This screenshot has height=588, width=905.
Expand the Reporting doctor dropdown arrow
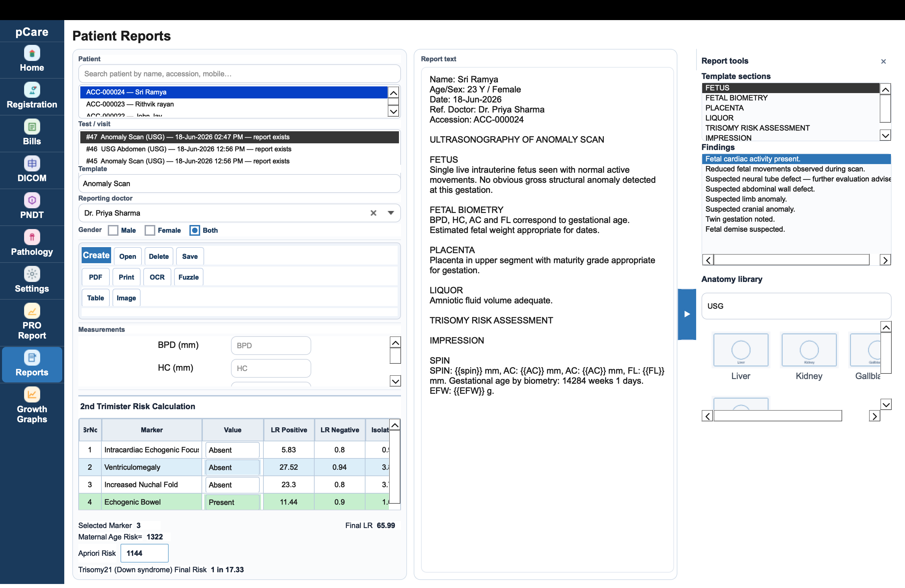391,213
